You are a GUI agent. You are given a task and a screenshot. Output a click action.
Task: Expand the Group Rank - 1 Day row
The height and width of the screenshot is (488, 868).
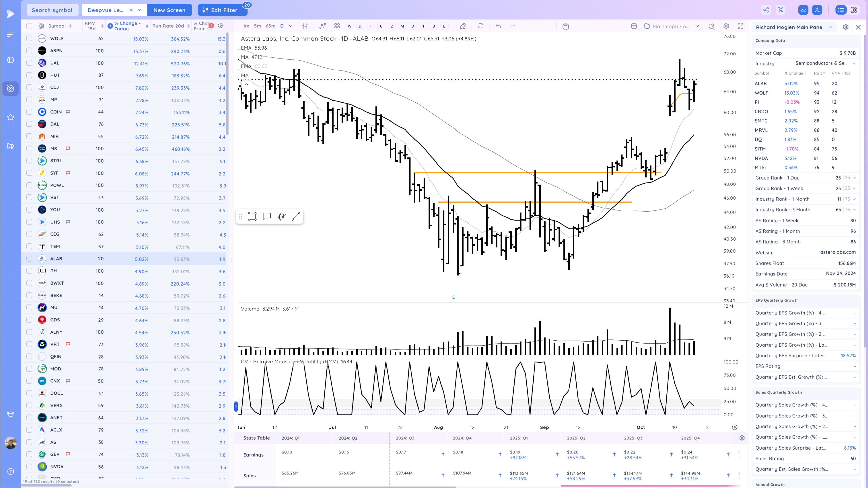point(854,178)
